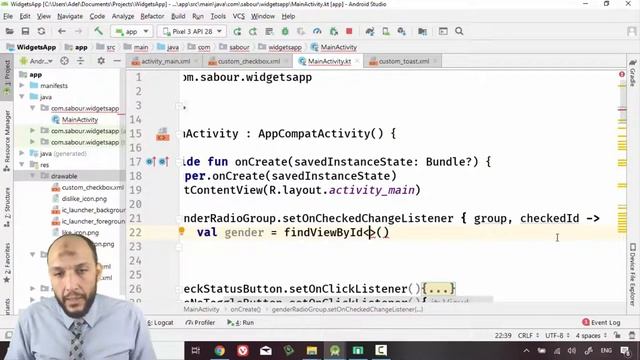This screenshot has width=640, height=360.
Task: Open the Refactor menu
Action: (152, 16)
